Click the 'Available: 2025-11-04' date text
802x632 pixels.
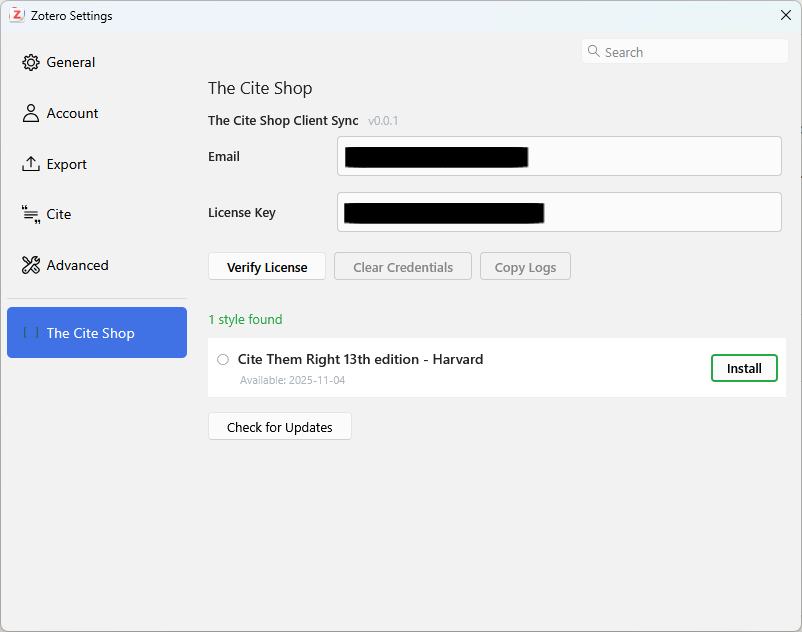(293, 380)
